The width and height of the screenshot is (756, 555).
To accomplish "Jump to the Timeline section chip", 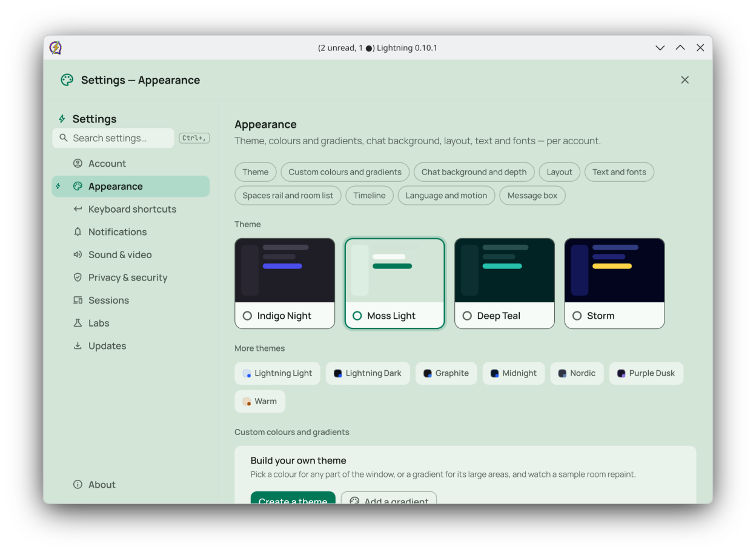I will (370, 196).
